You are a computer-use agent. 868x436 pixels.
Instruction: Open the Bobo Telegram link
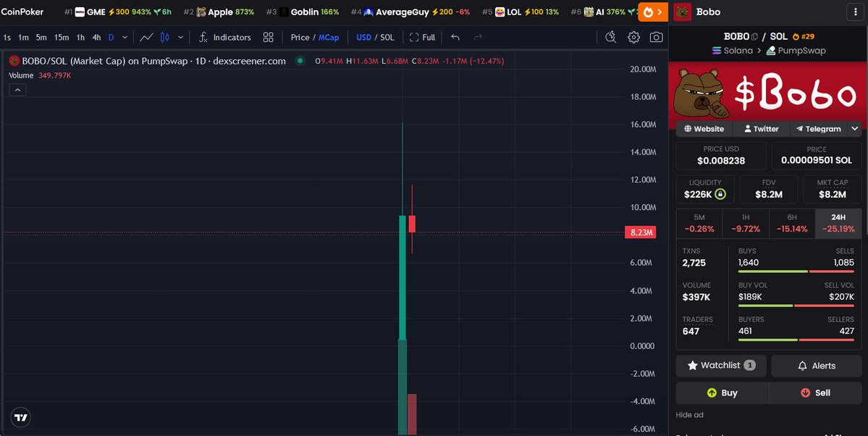819,128
